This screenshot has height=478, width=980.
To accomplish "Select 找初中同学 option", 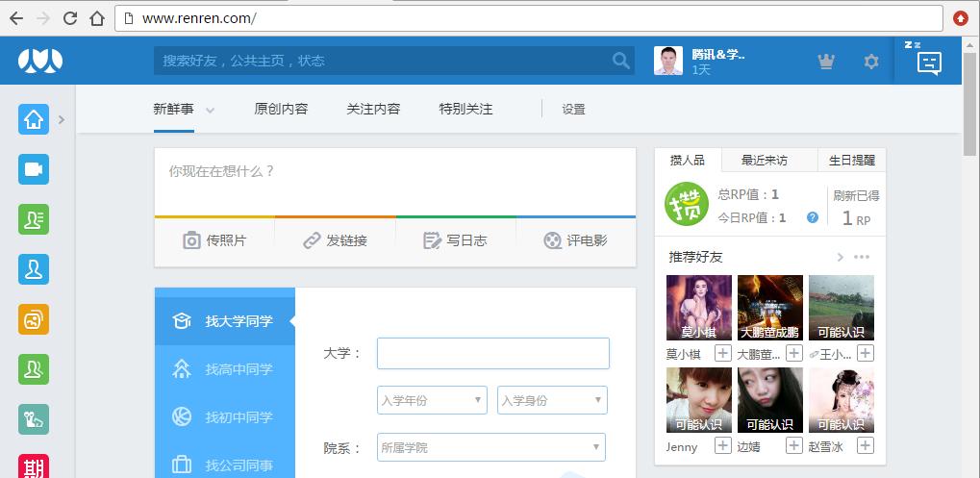I will (x=225, y=416).
